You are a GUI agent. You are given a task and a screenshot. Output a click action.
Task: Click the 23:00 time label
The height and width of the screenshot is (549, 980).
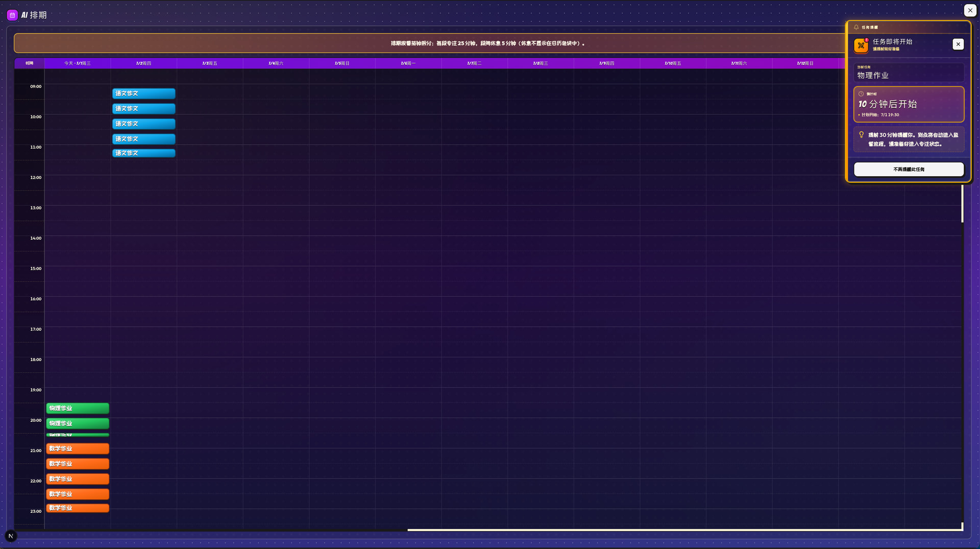tap(36, 512)
